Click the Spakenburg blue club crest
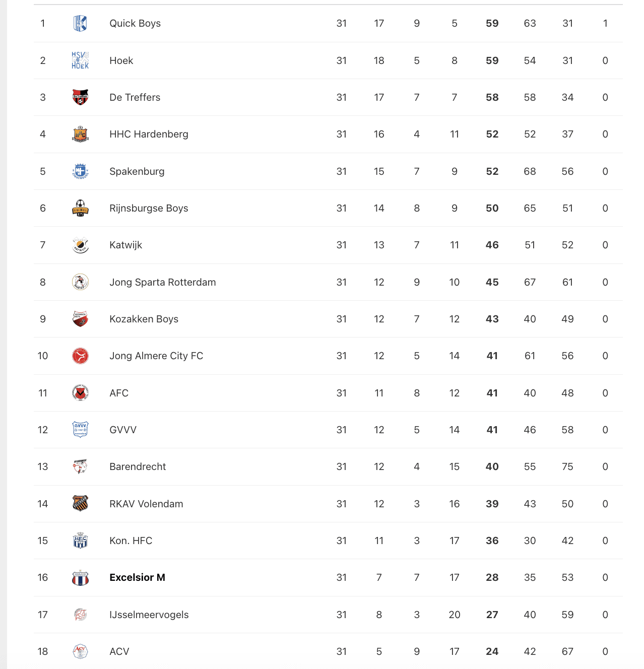This screenshot has width=644, height=669. click(80, 171)
